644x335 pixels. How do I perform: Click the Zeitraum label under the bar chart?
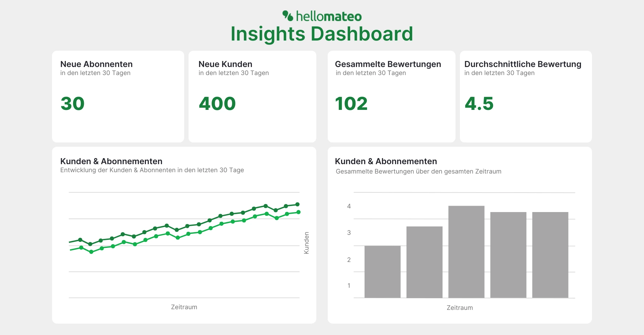(x=460, y=308)
